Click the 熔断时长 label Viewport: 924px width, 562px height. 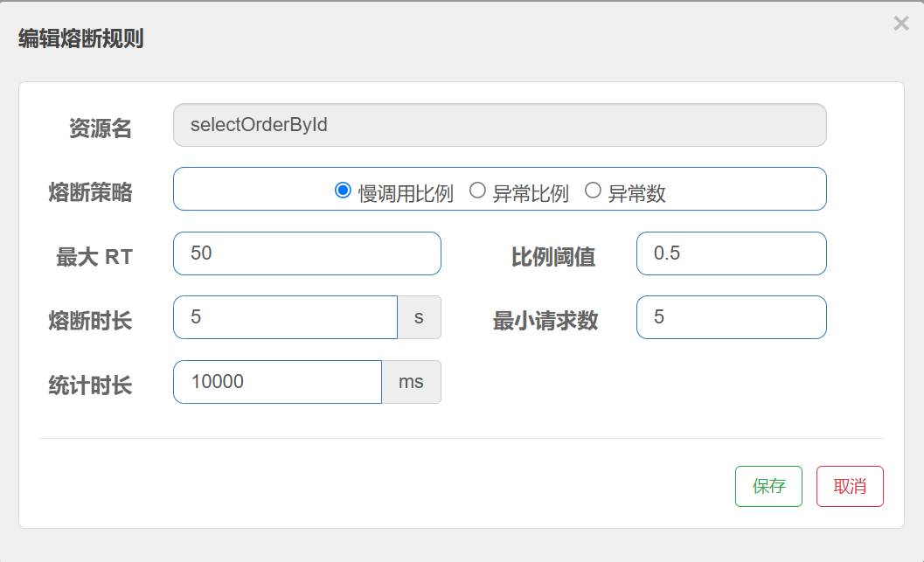pos(90,321)
